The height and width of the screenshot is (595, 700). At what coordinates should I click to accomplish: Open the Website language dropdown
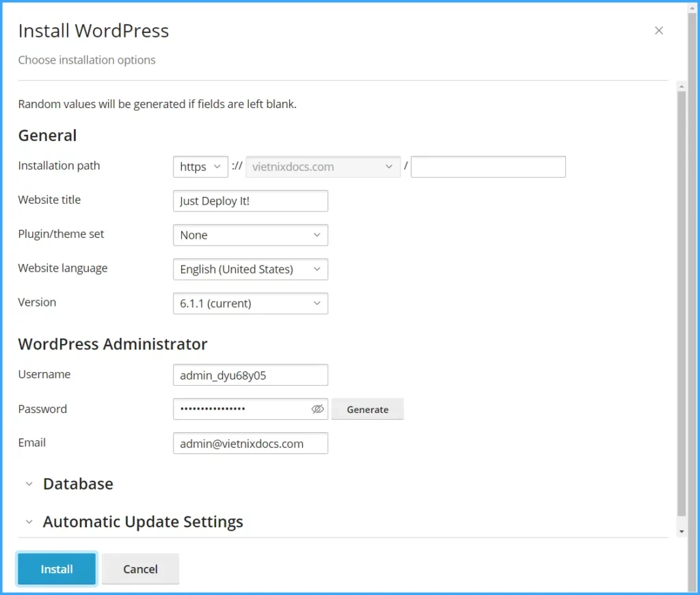pyautogui.click(x=250, y=269)
